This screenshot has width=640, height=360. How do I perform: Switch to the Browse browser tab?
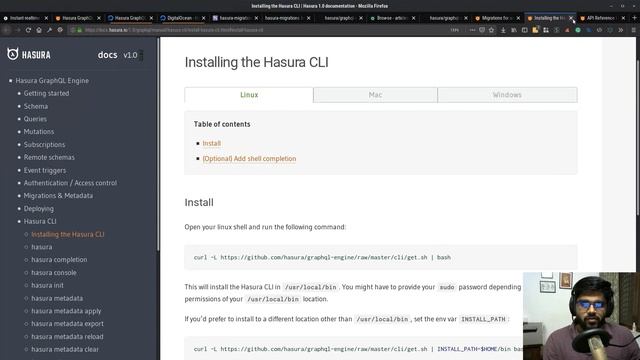pyautogui.click(x=392, y=18)
